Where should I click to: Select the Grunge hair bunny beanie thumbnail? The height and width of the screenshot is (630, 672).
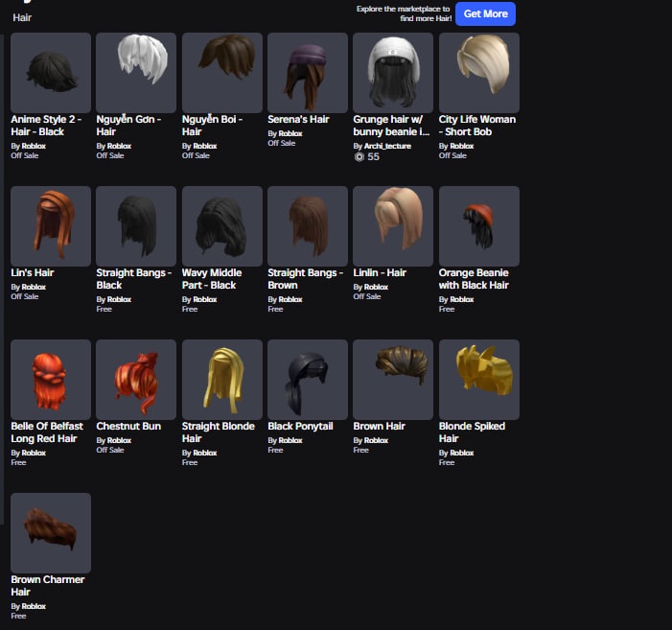[x=393, y=73]
